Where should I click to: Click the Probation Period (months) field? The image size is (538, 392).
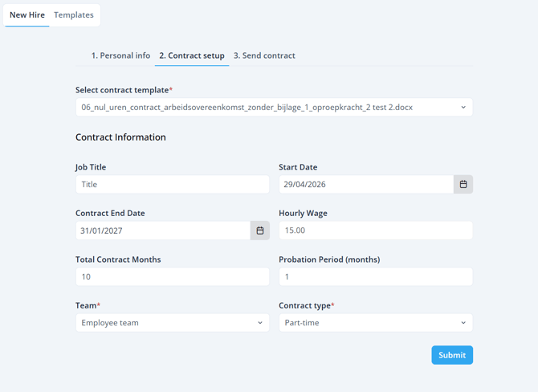[376, 276]
